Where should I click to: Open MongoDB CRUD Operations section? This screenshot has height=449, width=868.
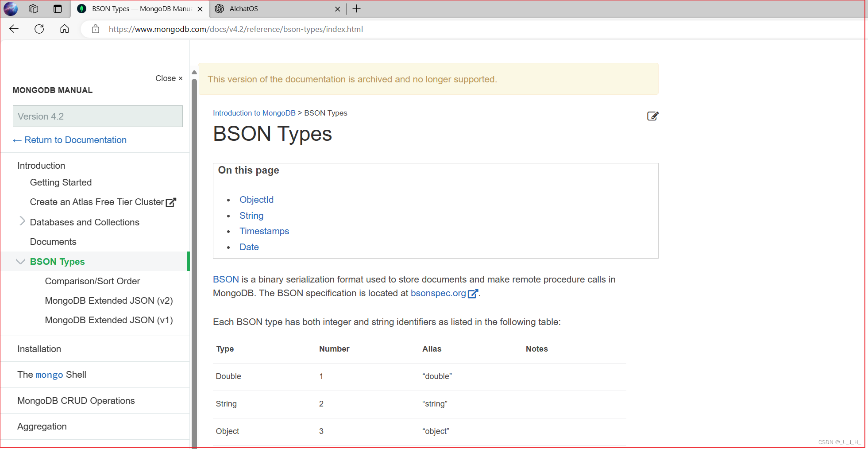click(x=76, y=401)
